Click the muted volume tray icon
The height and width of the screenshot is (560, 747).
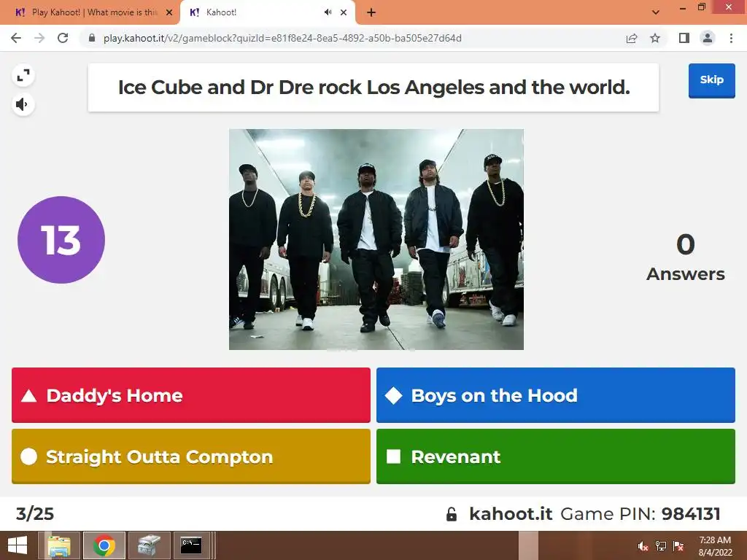[x=643, y=546]
